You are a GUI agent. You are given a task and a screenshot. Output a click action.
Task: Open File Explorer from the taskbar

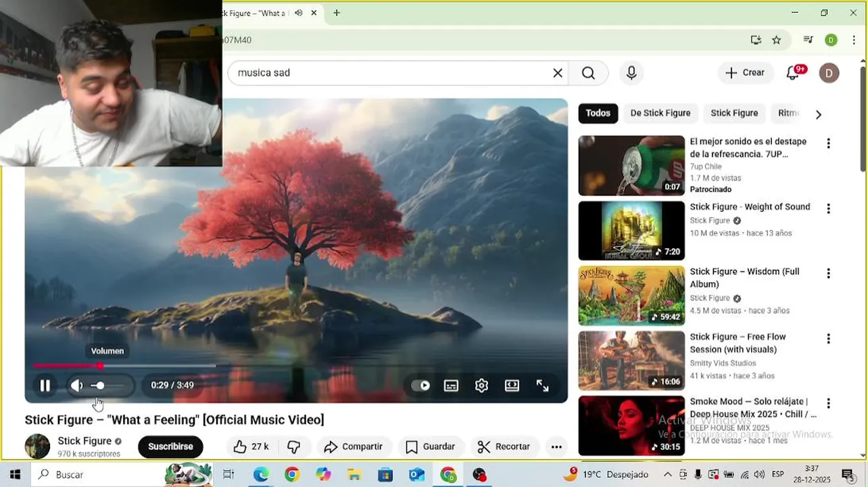[354, 475]
